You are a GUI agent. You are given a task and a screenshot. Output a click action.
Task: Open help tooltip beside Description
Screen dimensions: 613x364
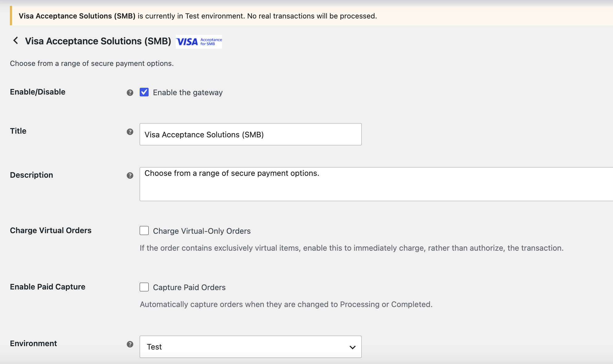coord(130,176)
